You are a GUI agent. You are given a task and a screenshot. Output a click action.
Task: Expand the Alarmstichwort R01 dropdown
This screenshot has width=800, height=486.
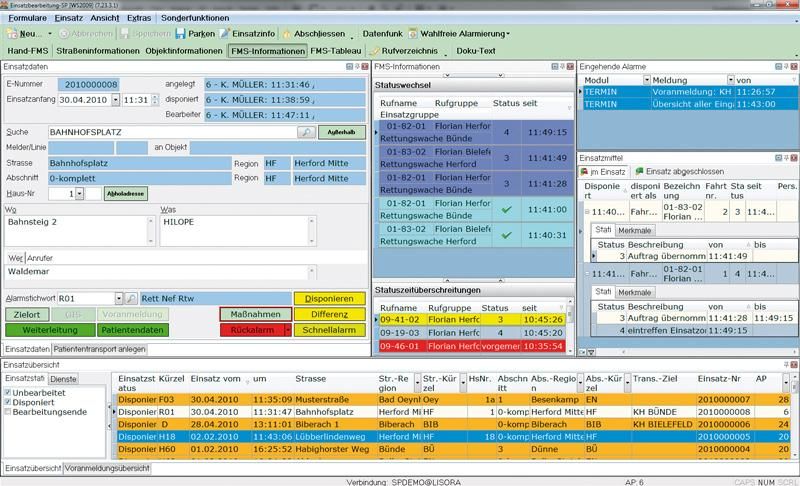pyautogui.click(x=116, y=298)
